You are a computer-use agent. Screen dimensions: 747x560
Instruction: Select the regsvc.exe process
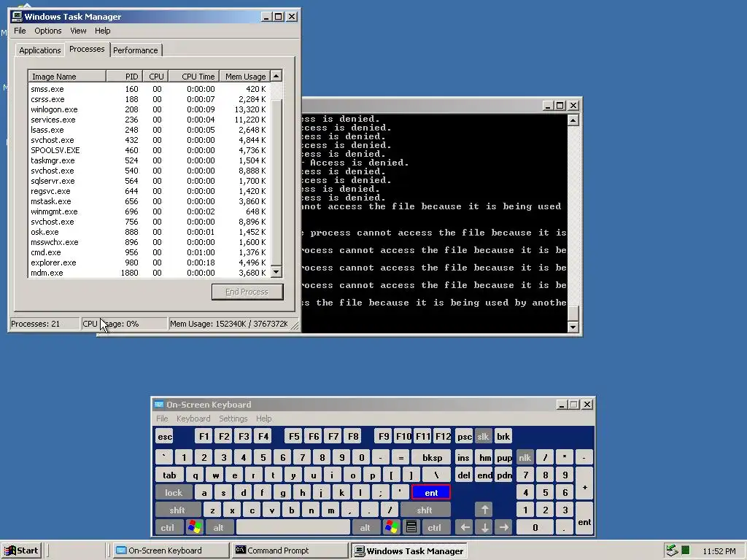pos(149,192)
